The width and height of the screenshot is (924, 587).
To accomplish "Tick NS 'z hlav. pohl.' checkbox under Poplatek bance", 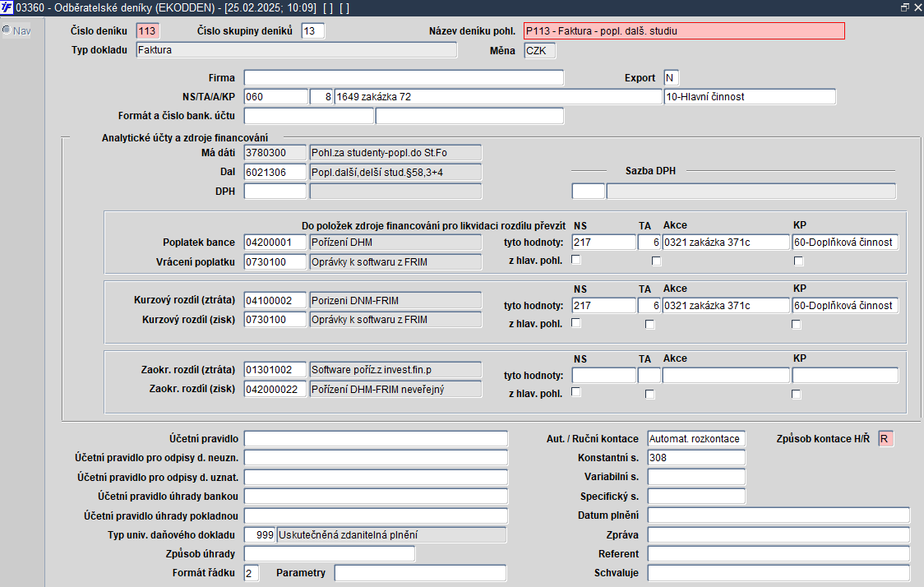I will pyautogui.click(x=576, y=259).
